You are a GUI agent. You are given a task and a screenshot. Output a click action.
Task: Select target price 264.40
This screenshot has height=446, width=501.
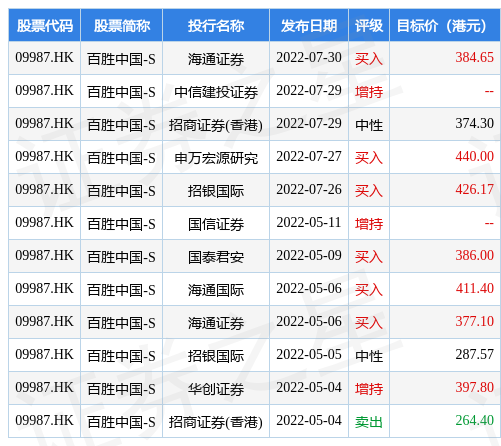[475, 420]
